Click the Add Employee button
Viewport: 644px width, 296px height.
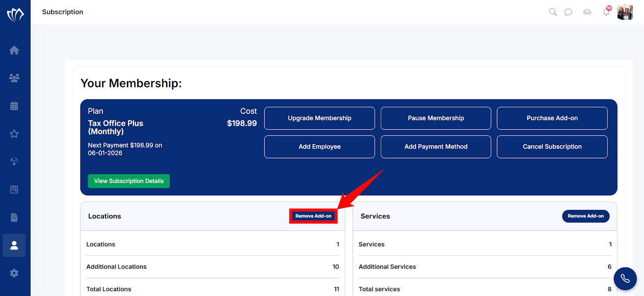(320, 147)
